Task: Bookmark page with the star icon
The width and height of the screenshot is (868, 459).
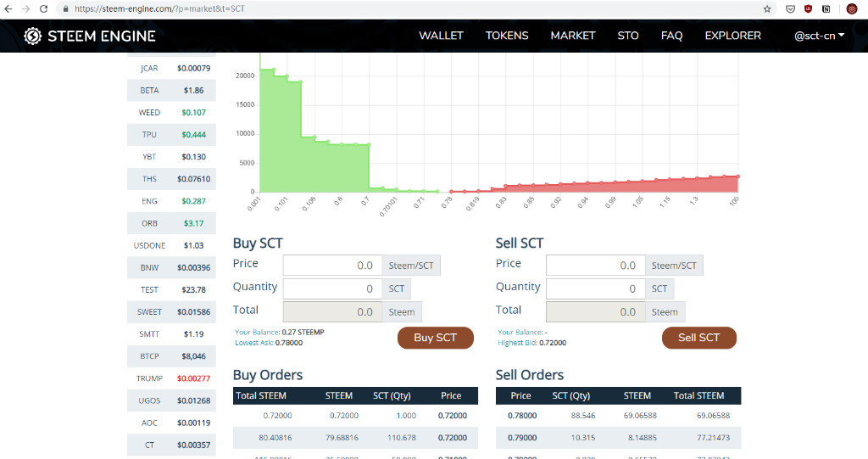Action: click(766, 8)
